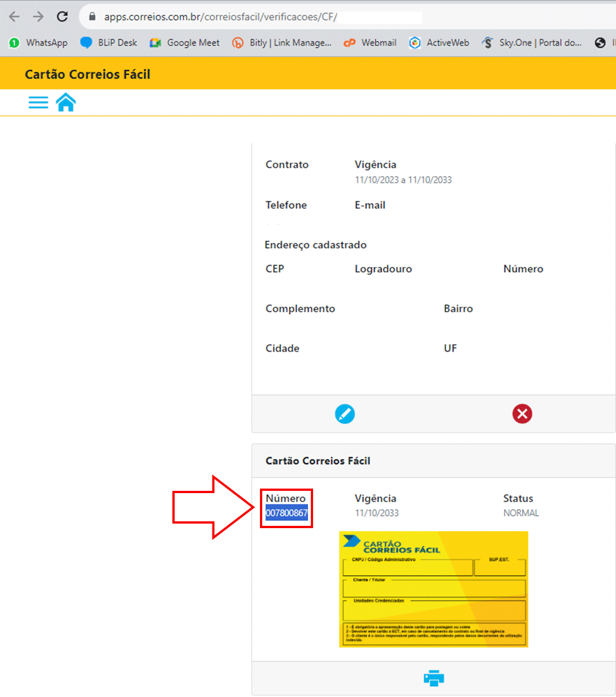Click the Logradouro label
The height and width of the screenshot is (697, 616).
click(x=383, y=269)
